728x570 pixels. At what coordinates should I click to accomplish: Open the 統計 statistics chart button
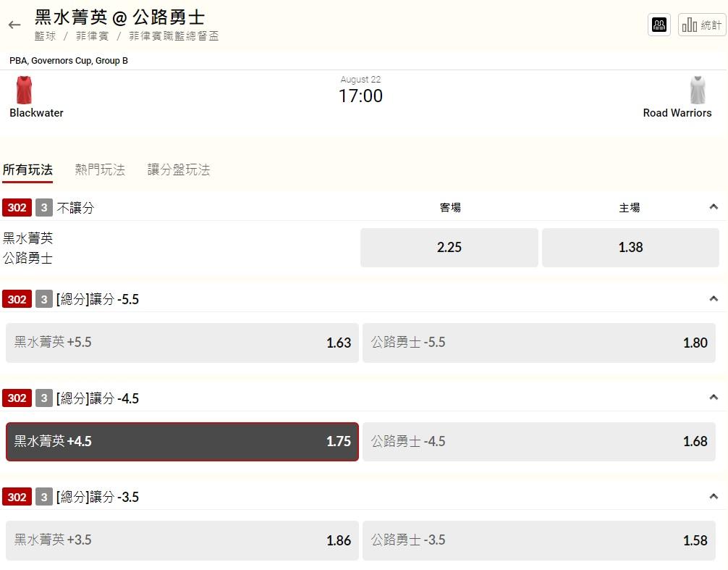(x=701, y=25)
